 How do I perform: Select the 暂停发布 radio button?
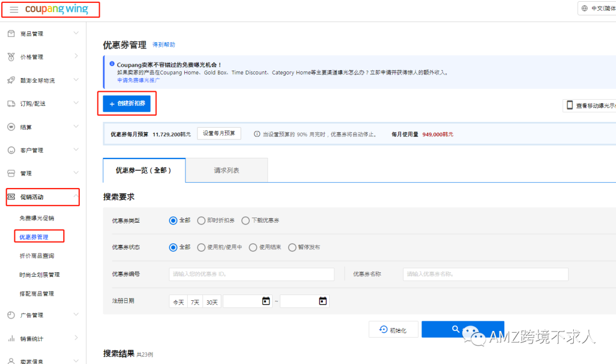tap(292, 247)
